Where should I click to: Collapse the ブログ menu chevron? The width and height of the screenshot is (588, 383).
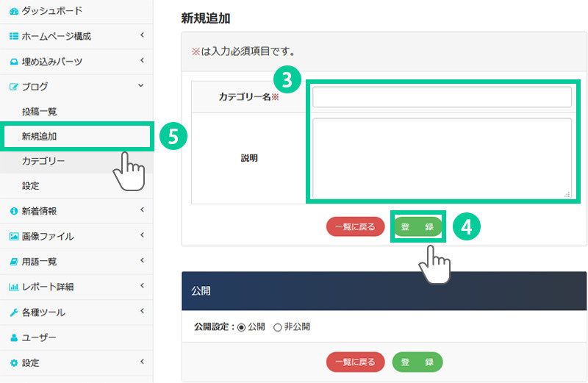click(142, 86)
